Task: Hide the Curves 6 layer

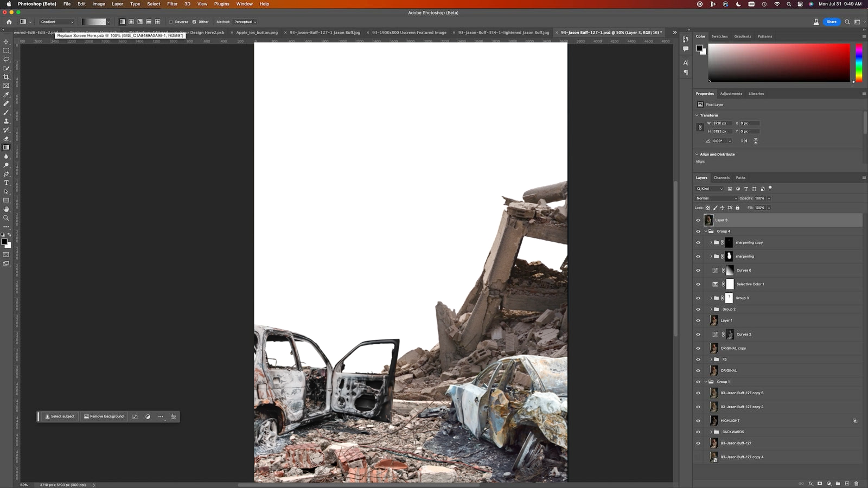Action: [x=698, y=270]
